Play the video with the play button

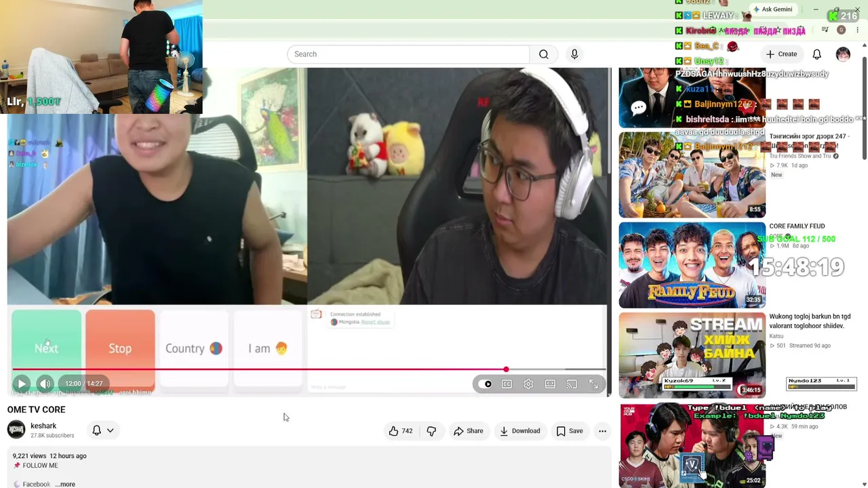click(22, 384)
